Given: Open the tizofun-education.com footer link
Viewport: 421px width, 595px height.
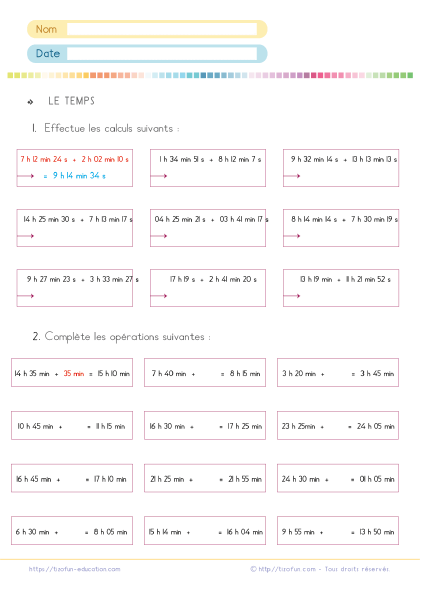Looking at the screenshot, I should tap(74, 569).
